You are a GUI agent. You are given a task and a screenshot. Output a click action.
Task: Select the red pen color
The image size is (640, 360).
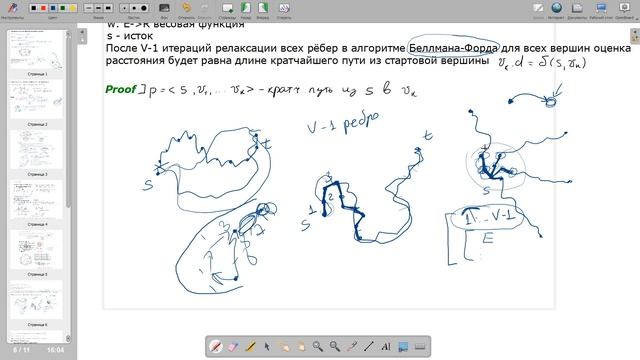tap(43, 8)
